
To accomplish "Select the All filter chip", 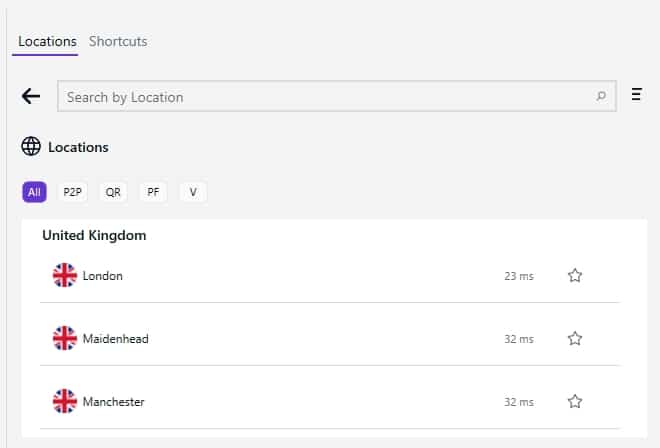I will (35, 192).
